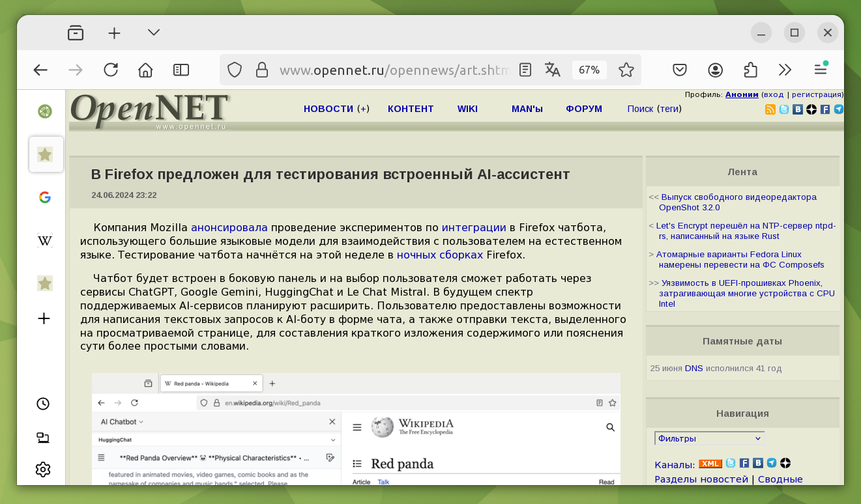Image resolution: width=861 pixels, height=504 pixels.
Task: Click the вход login link
Action: 772,94
